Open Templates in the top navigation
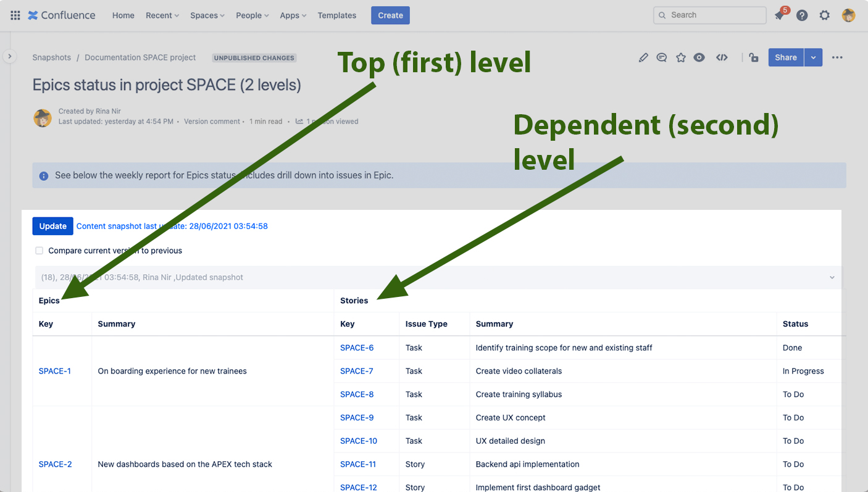The image size is (868, 492). pos(337,15)
